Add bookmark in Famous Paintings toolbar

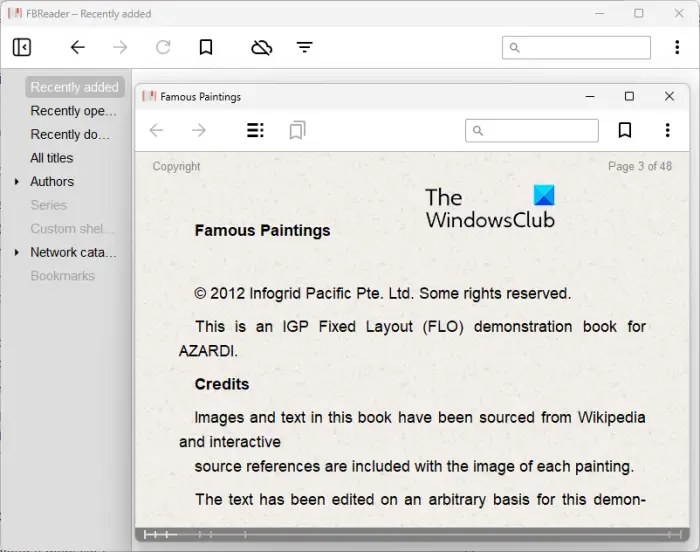coord(625,130)
